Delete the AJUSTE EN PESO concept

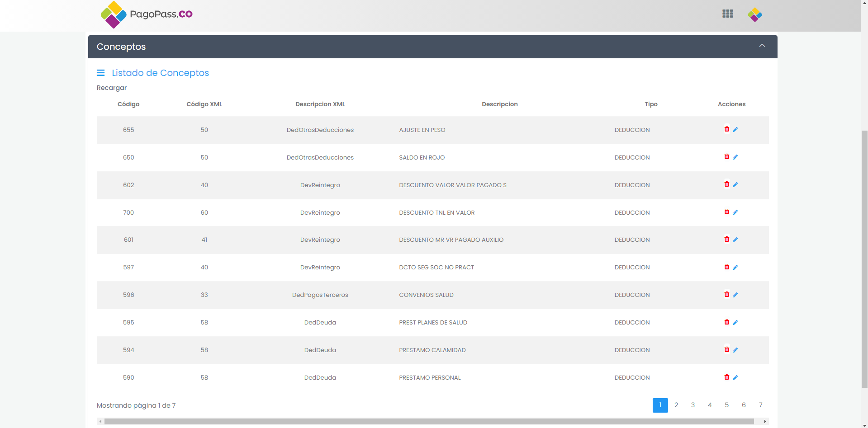click(726, 129)
